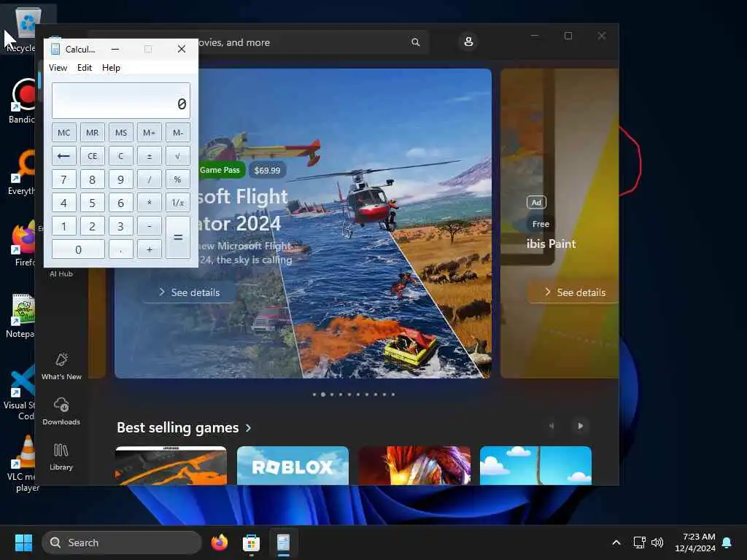Click the plus-minus sign key
This screenshot has height=560, width=747.
pos(149,156)
